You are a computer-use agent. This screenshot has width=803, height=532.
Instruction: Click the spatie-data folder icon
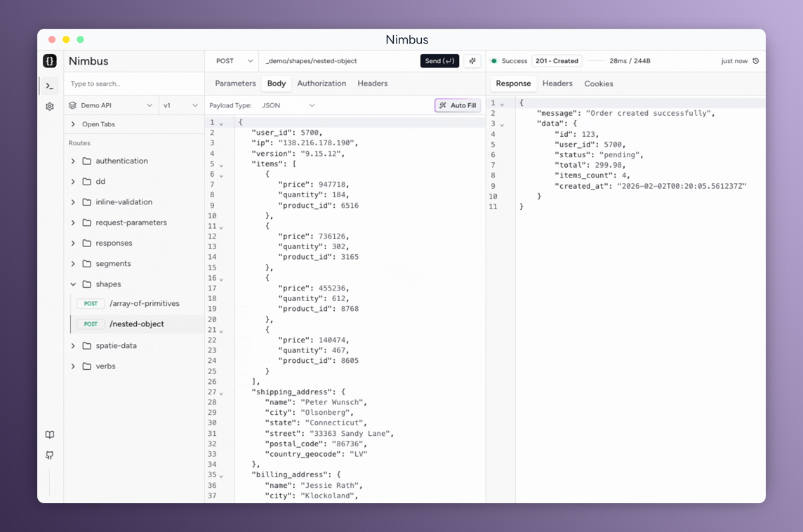87,345
